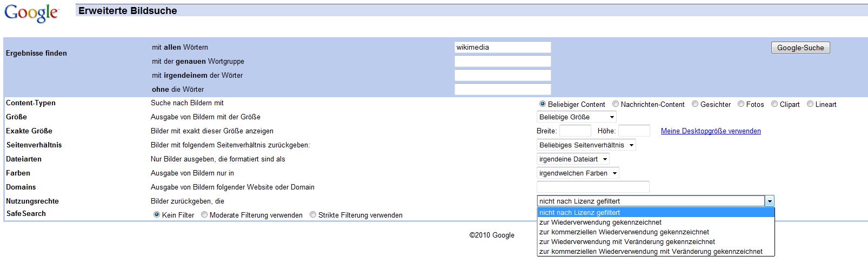Choose the Lineart radio option
This screenshot has height=277, width=868.
810,104
